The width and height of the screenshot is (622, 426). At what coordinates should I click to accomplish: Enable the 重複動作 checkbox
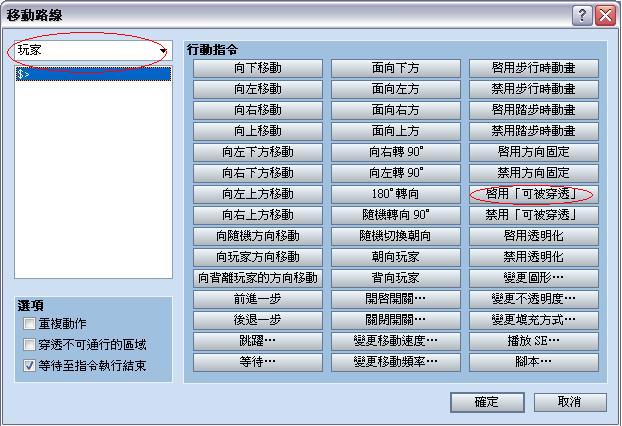(x=29, y=324)
